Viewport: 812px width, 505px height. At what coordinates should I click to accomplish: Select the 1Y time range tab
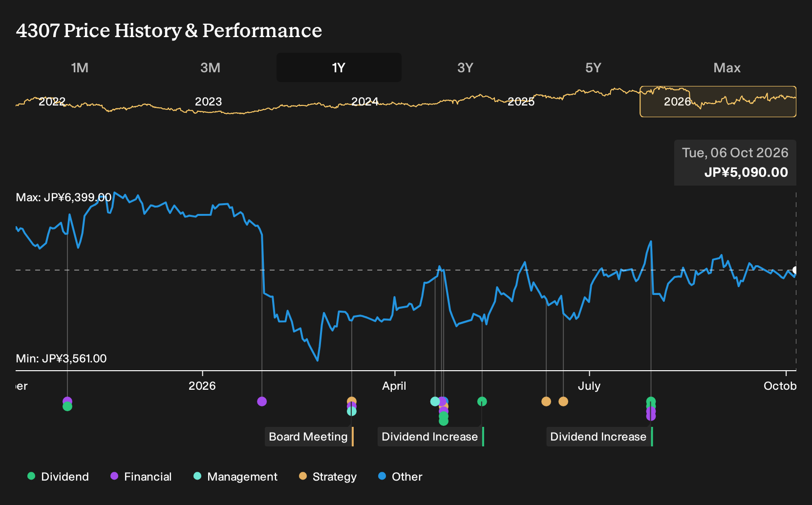click(x=339, y=67)
